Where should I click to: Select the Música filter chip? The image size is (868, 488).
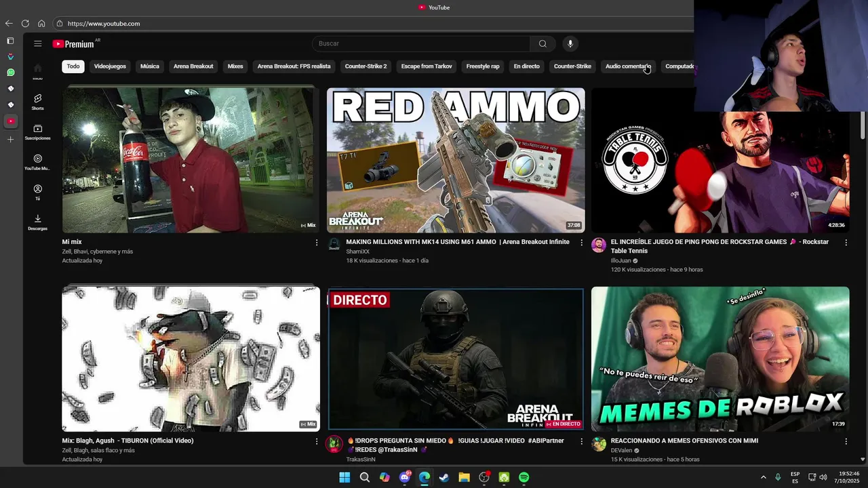[x=150, y=66]
